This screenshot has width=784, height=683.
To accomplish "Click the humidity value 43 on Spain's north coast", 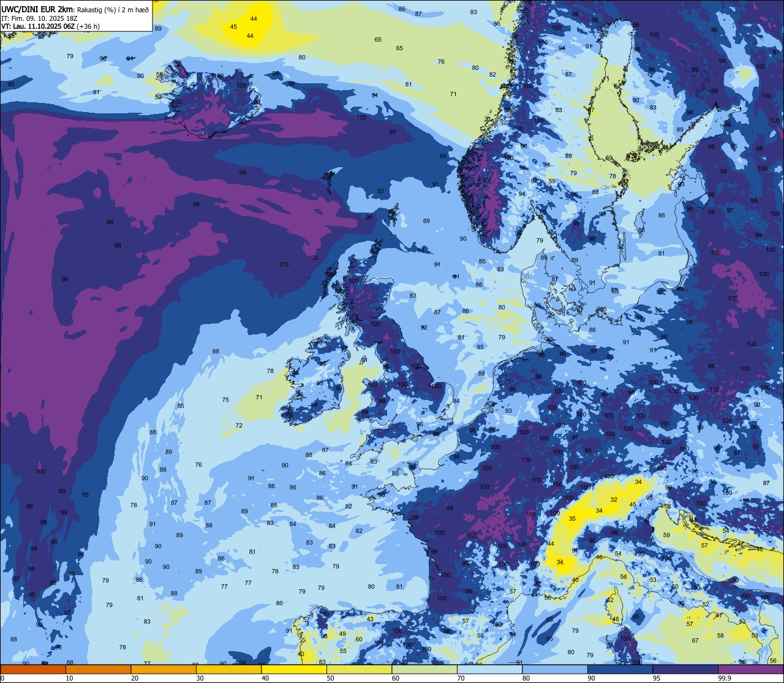I will click(x=370, y=619).
